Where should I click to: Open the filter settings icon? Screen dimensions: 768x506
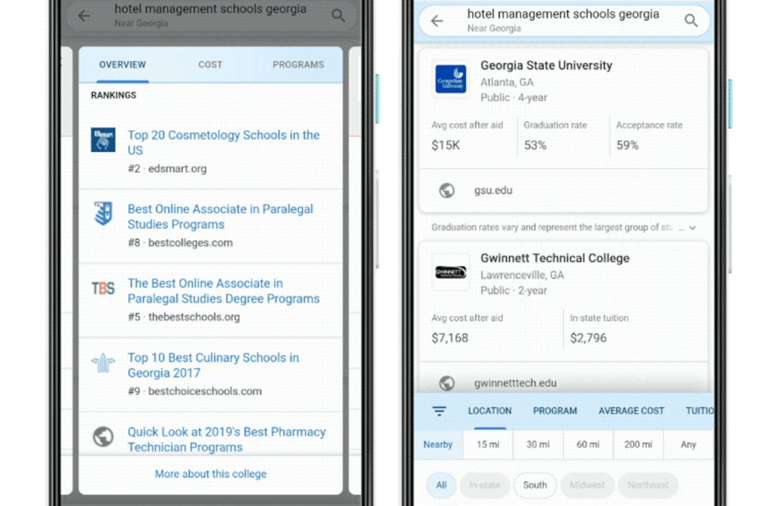point(439,411)
